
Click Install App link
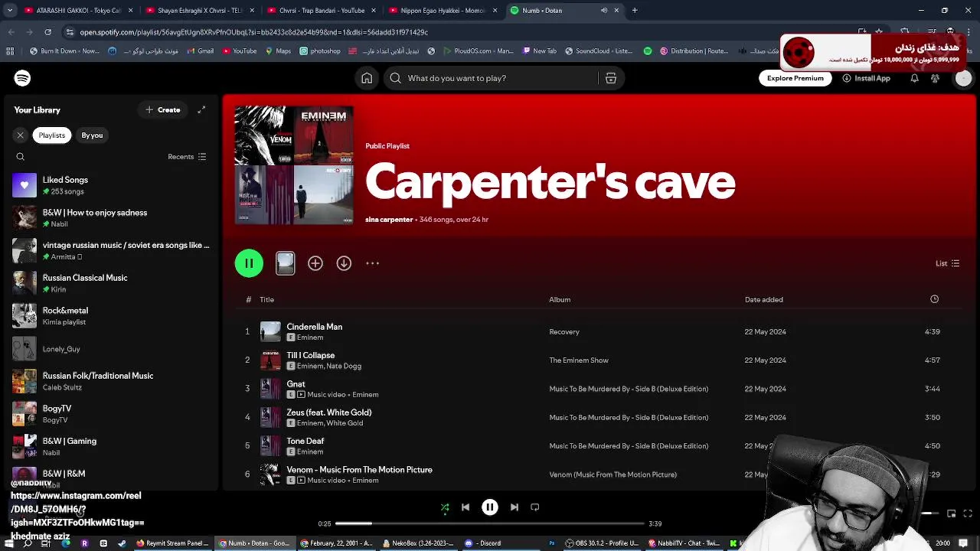pos(866,78)
